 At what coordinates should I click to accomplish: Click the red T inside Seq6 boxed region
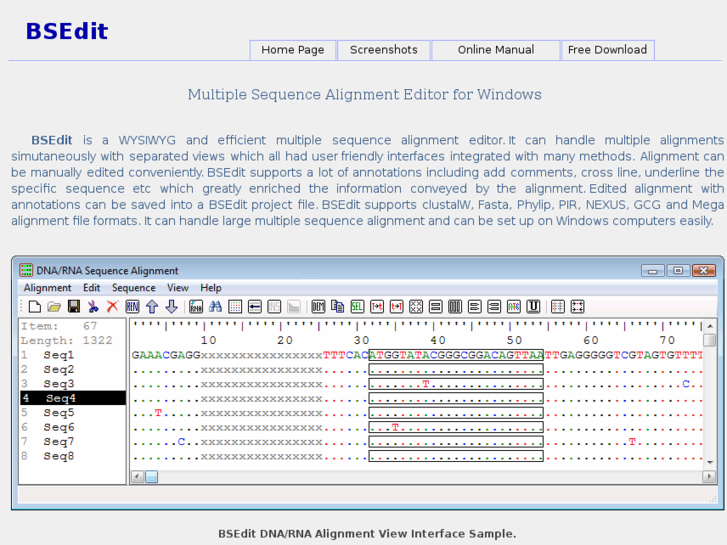(x=395, y=427)
